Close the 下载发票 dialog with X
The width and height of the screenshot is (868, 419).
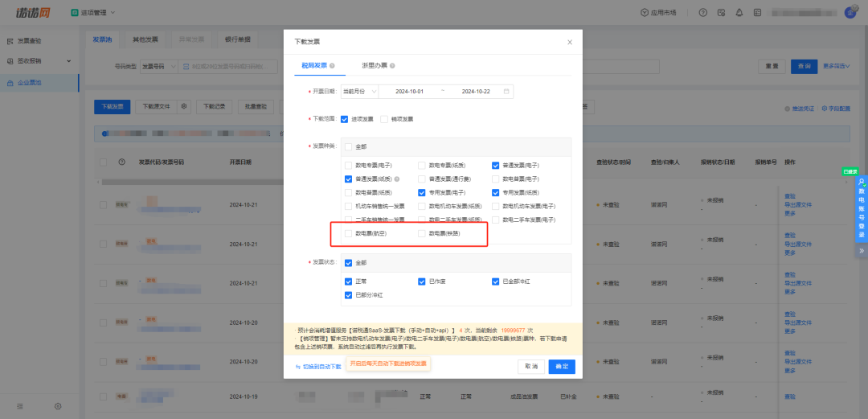tap(570, 42)
